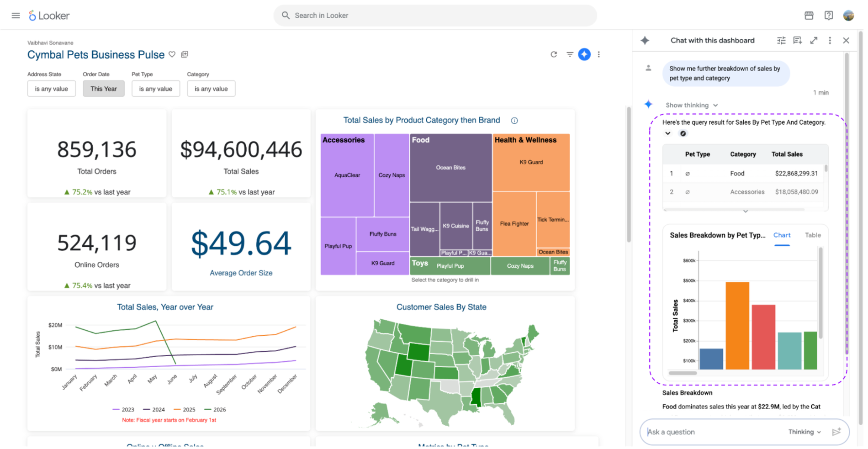Open chat settings tune icon

781,41
